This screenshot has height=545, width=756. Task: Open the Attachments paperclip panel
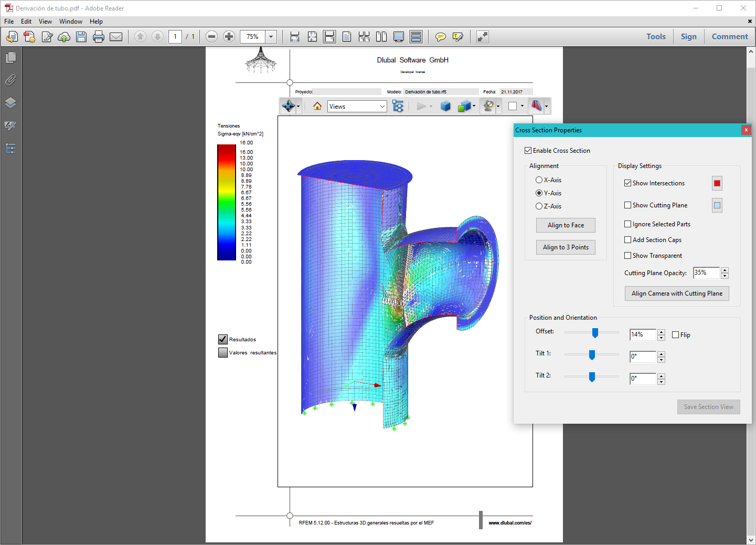tap(10, 80)
